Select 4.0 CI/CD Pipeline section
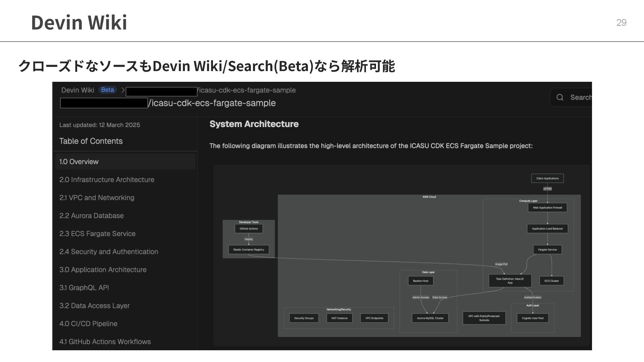This screenshot has height=362, width=644. (88, 324)
